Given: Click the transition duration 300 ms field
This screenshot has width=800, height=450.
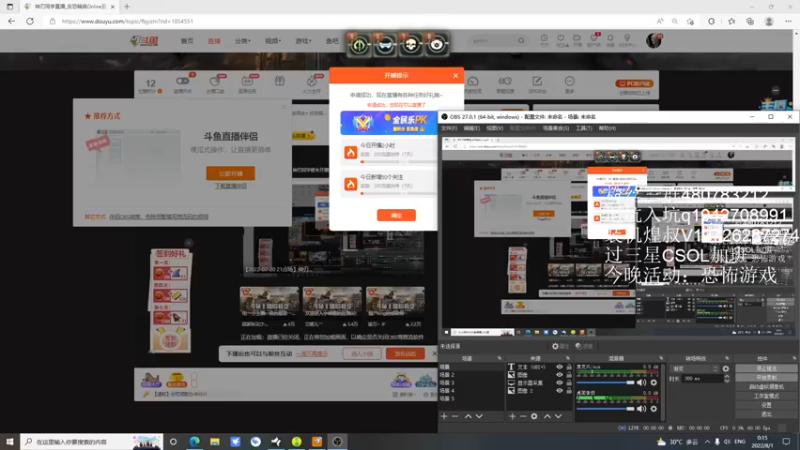Looking at the screenshot, I should tap(703, 379).
